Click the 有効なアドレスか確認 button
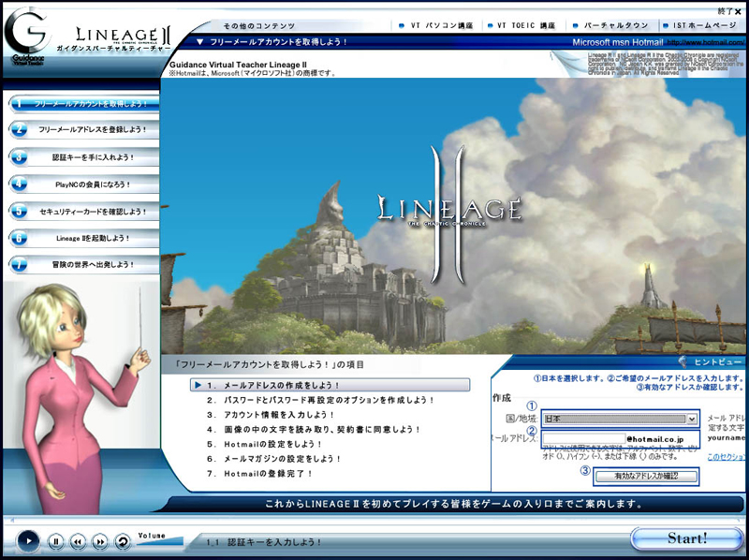The height and width of the screenshot is (560, 749). tap(646, 476)
